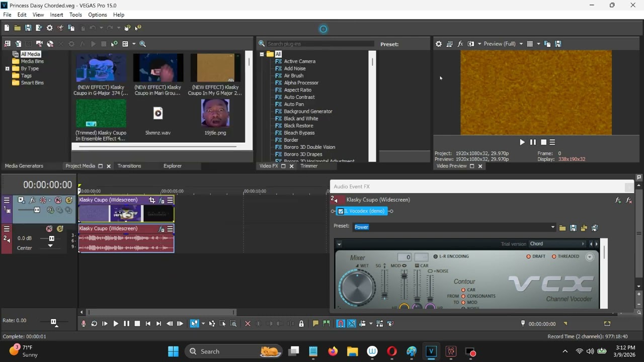Click the Open project folder icon

[x=17, y=28]
